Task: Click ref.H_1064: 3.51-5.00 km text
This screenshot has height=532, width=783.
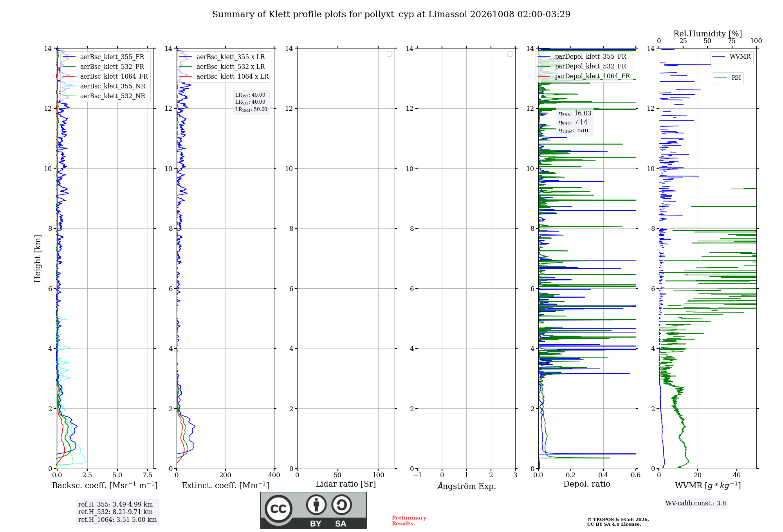Action: pos(117,520)
